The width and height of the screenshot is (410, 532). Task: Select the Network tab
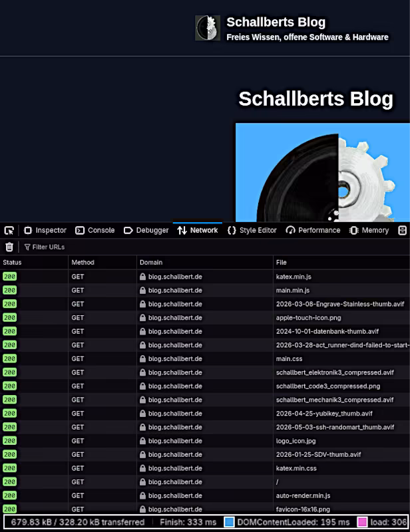pyautogui.click(x=198, y=230)
